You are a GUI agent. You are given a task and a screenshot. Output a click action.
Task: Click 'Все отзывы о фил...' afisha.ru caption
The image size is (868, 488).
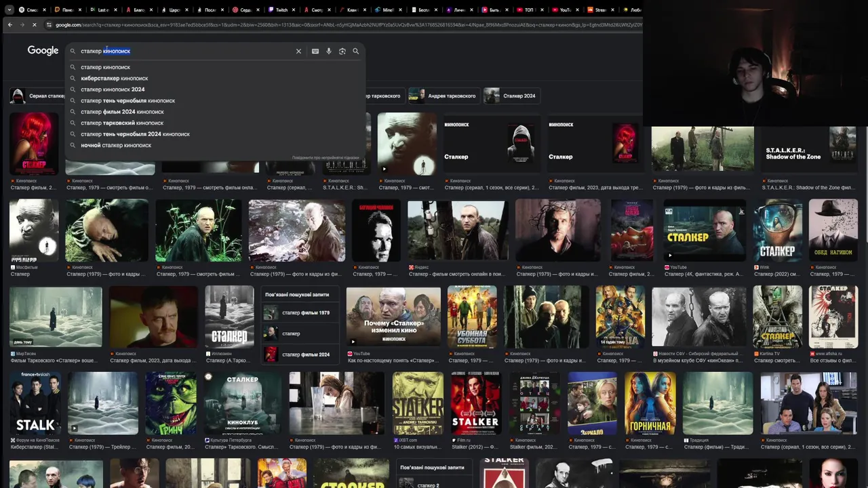[x=833, y=361]
